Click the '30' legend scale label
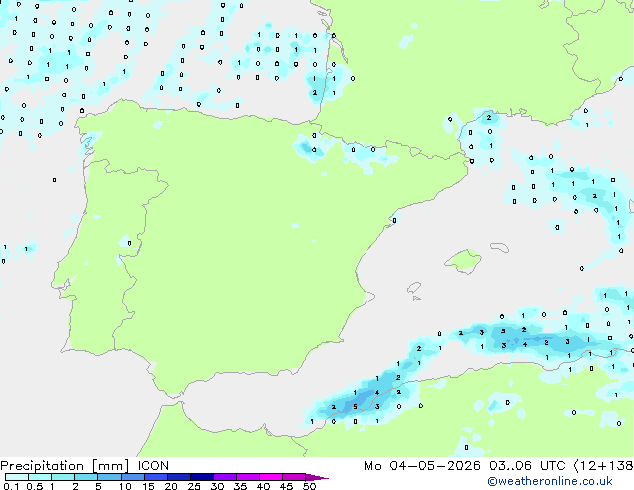The image size is (634, 490). [x=217, y=486]
